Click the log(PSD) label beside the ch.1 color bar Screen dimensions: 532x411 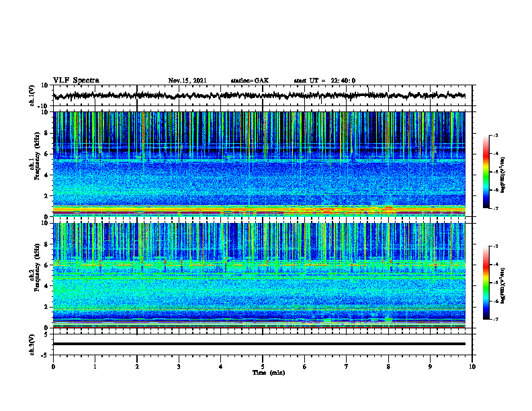click(503, 175)
